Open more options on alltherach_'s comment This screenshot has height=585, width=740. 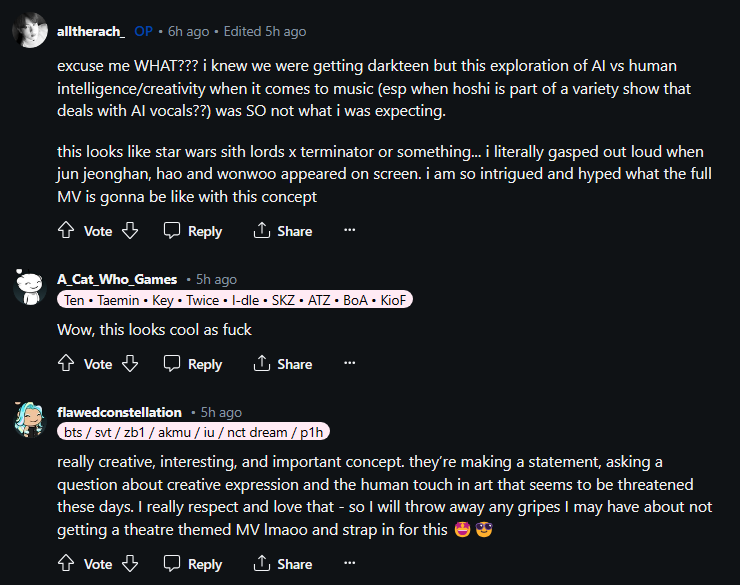click(349, 231)
